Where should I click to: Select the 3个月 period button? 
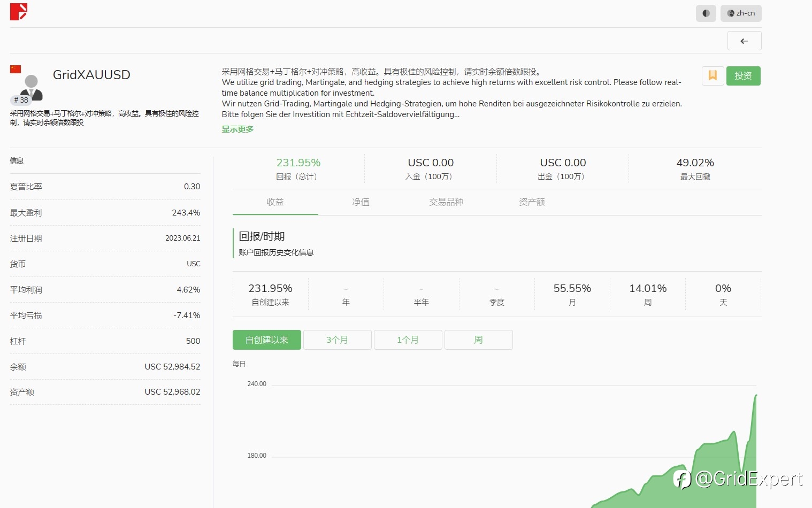pos(338,340)
